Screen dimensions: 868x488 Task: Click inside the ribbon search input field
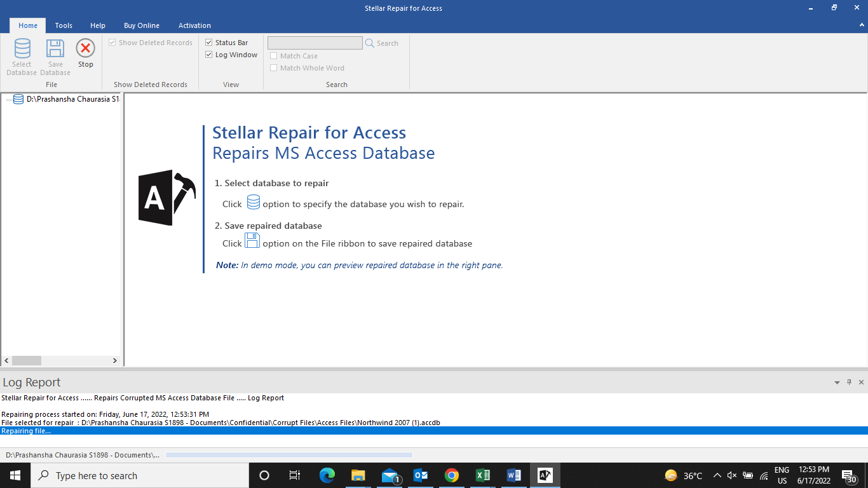(315, 43)
